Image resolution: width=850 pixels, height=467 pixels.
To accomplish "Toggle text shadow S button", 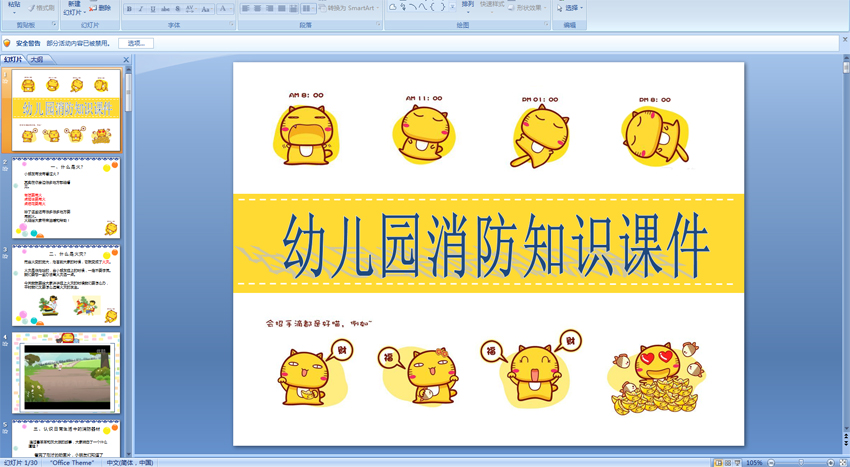I will coord(178,9).
